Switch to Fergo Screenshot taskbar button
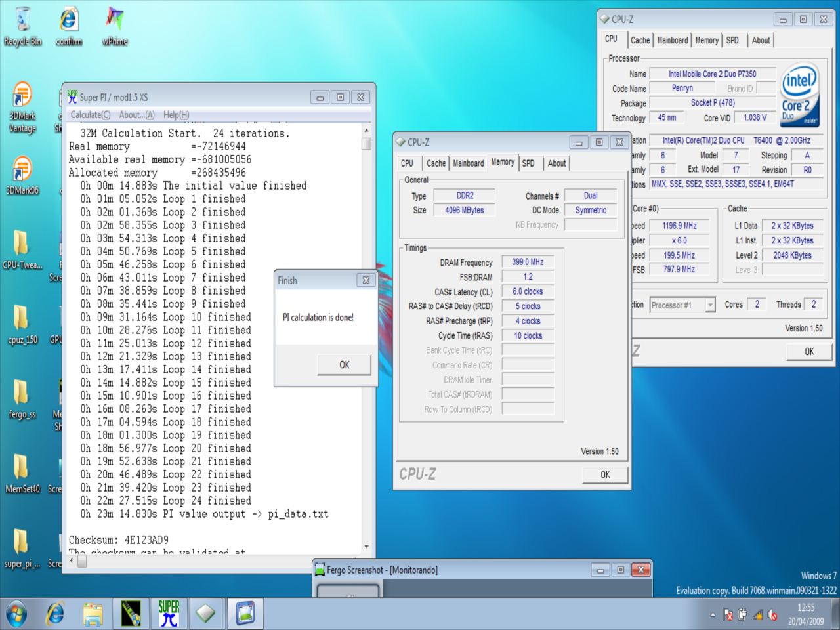Image resolution: width=840 pixels, height=630 pixels. (245, 614)
